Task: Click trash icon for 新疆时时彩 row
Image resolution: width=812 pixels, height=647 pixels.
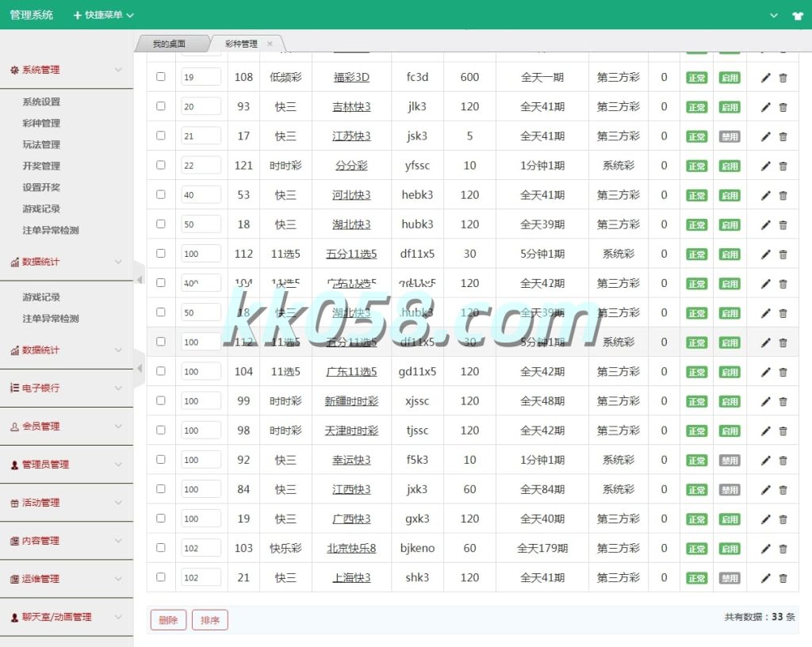Action: point(783,401)
